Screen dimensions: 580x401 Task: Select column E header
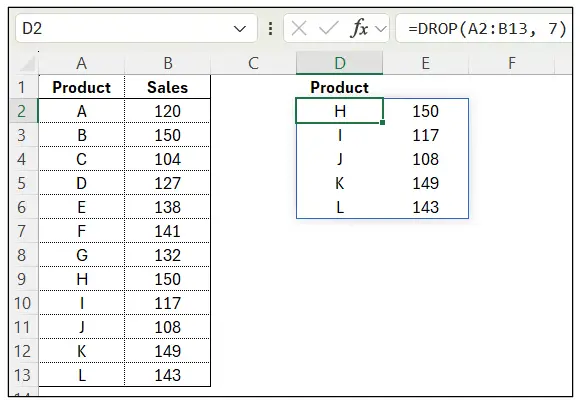[425, 63]
